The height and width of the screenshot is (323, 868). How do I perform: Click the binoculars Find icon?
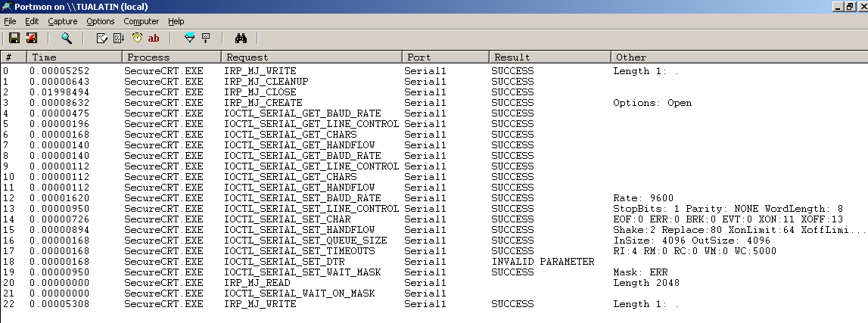point(241,38)
